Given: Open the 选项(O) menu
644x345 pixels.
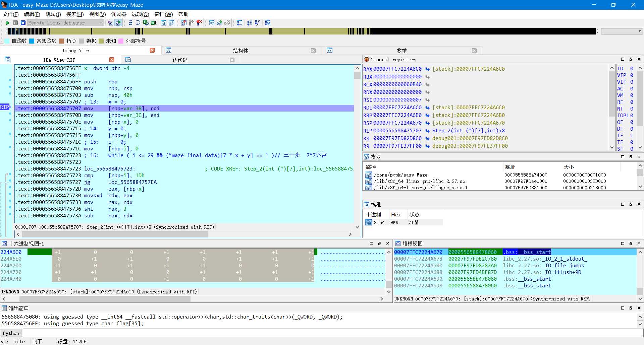Looking at the screenshot, I should pos(140,14).
